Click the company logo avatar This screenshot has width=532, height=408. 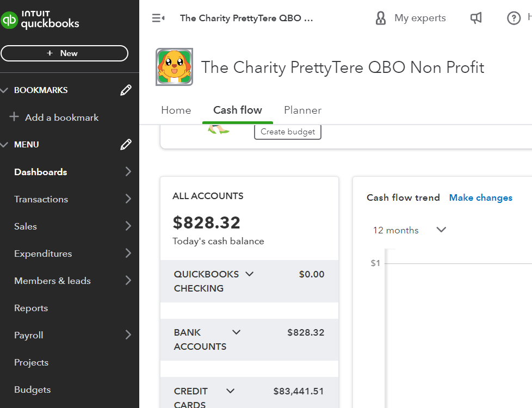coord(174,67)
